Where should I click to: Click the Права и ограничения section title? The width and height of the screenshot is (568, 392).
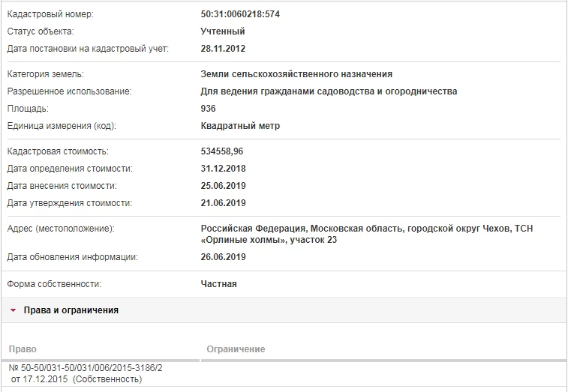click(x=71, y=310)
